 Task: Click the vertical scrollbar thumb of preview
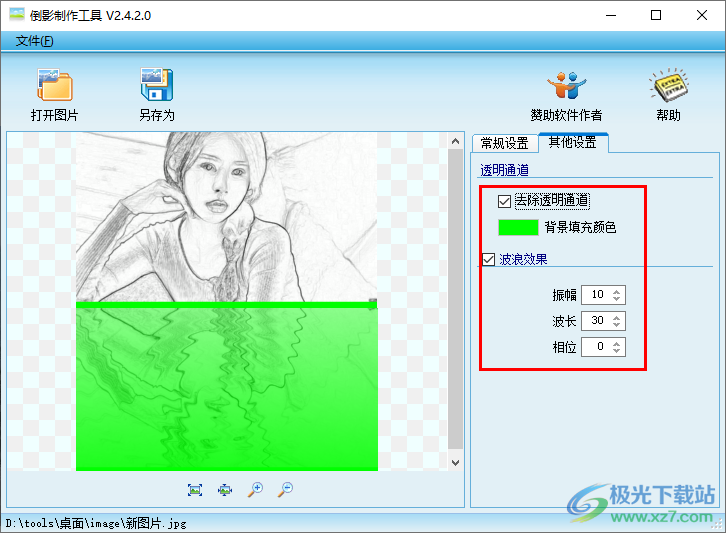tap(456, 299)
